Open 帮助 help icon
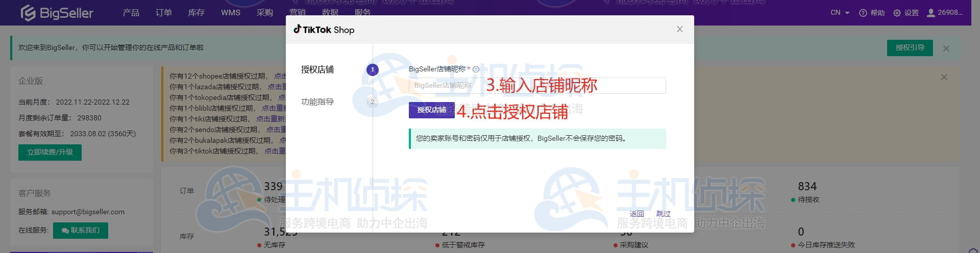 [872, 13]
